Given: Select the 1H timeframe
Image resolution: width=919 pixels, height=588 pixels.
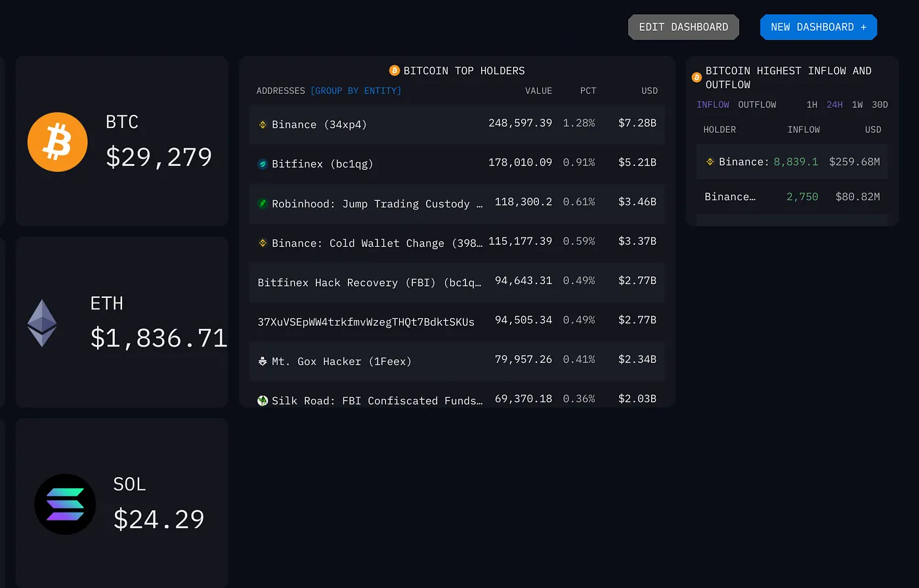Looking at the screenshot, I should point(812,105).
